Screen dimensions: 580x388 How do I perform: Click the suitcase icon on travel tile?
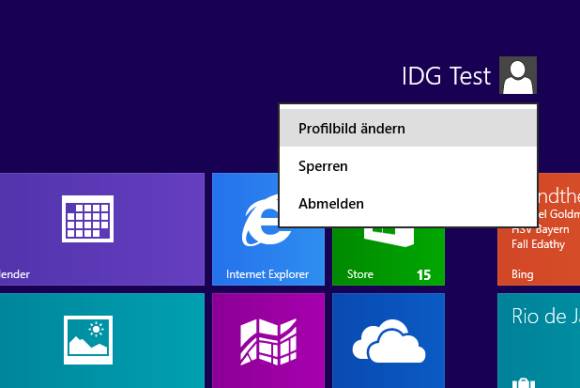[523, 383]
